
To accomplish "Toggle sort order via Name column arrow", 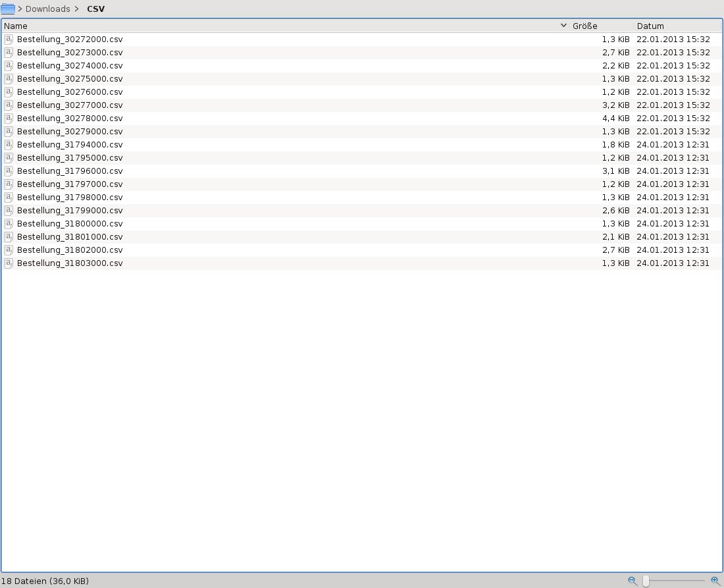I will pos(563,26).
